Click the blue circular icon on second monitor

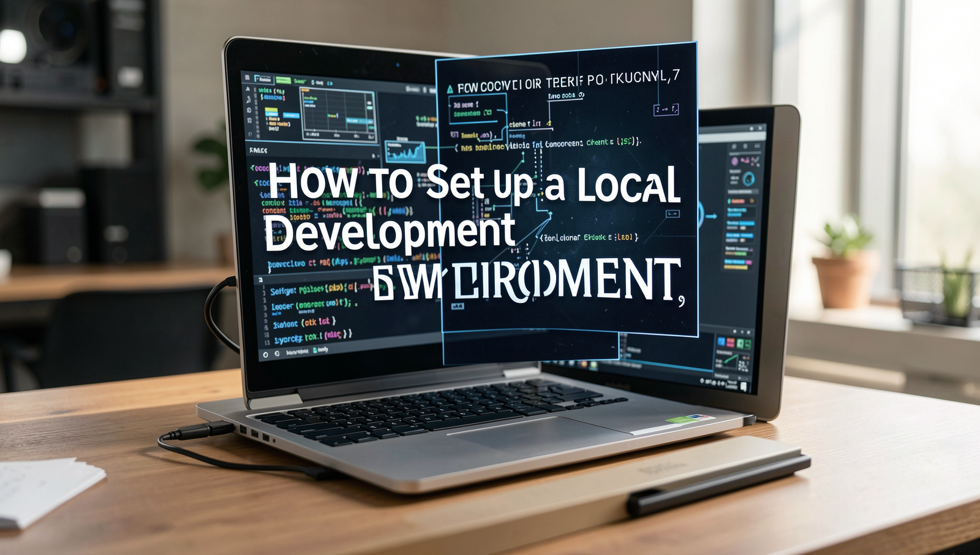pyautogui.click(x=748, y=179)
